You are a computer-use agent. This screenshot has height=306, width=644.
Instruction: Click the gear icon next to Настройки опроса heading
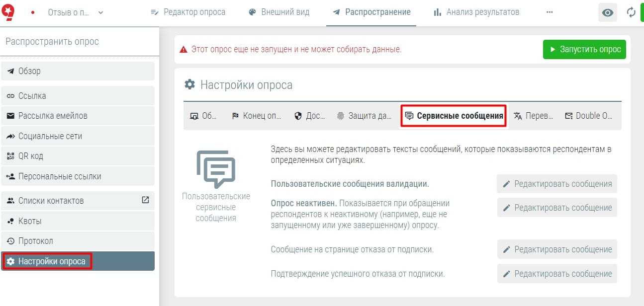189,84
